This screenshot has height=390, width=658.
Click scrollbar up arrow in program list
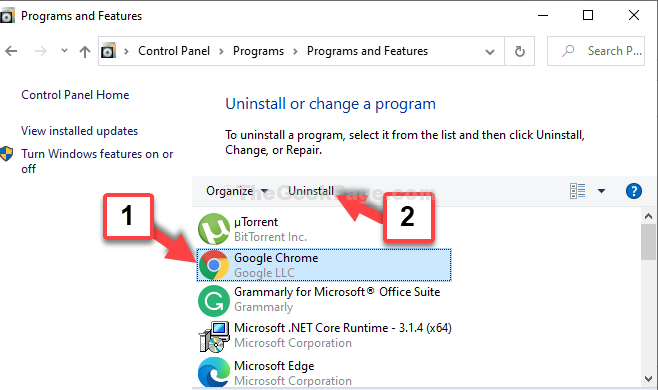click(x=648, y=217)
